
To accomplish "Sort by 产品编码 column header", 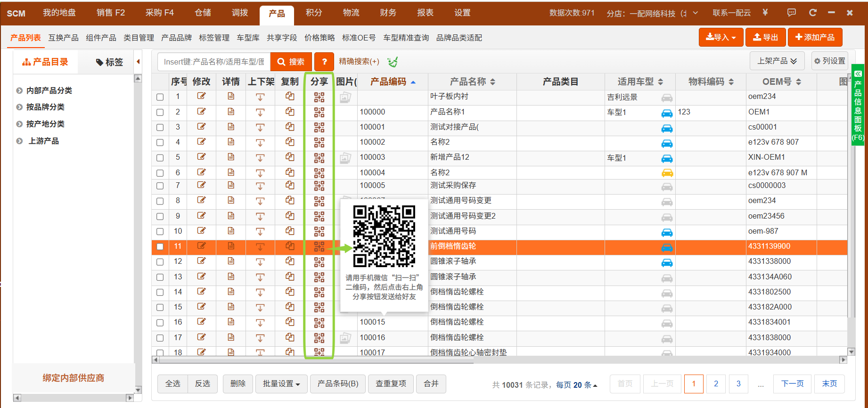I will click(x=393, y=82).
